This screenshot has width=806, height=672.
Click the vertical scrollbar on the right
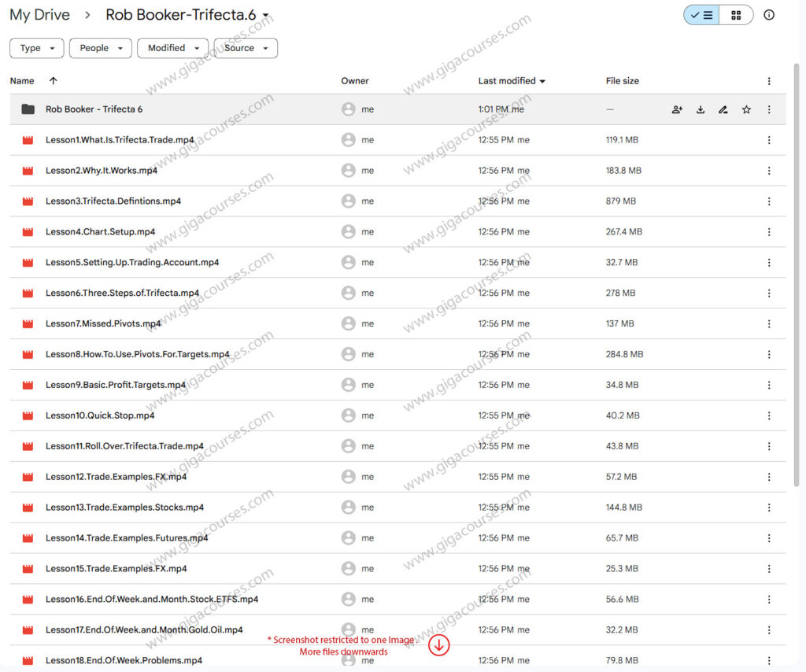797,236
